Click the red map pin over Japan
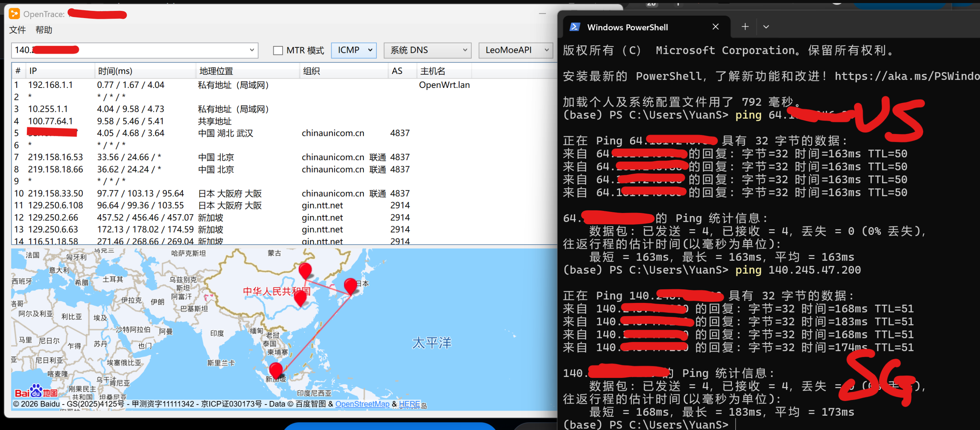The image size is (980, 430). point(350,285)
